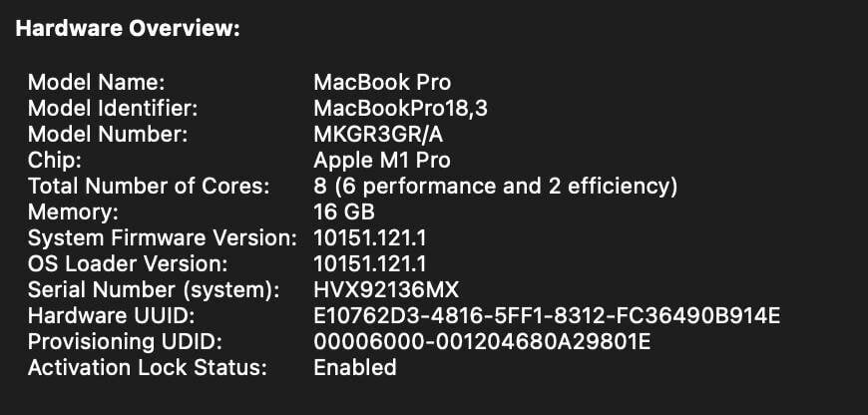Select the Total Number of Cores label
868x415 pixels.
pyautogui.click(x=149, y=187)
